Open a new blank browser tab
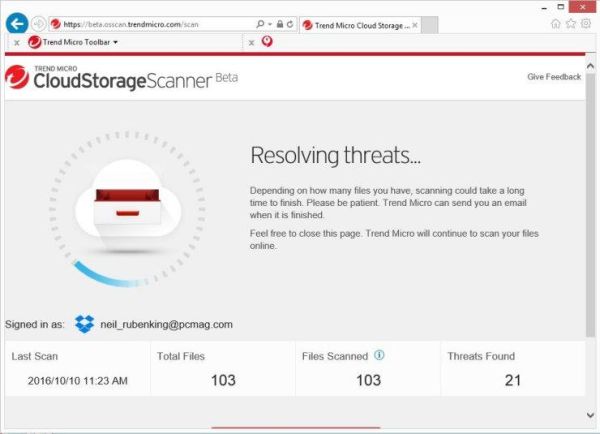The height and width of the screenshot is (434, 600). tap(430, 25)
